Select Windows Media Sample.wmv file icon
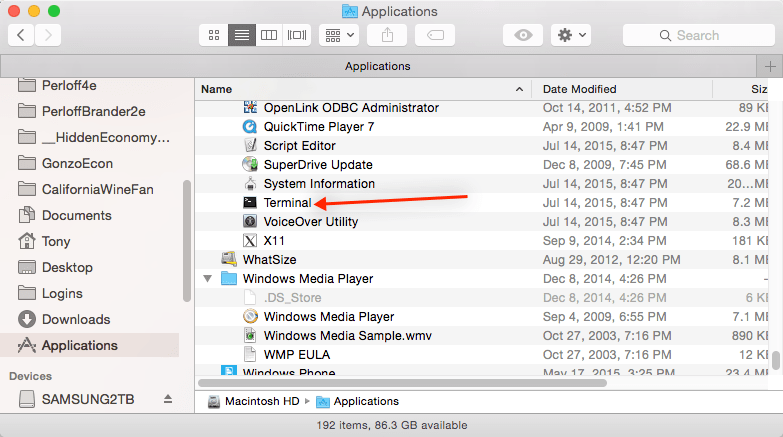 250,335
